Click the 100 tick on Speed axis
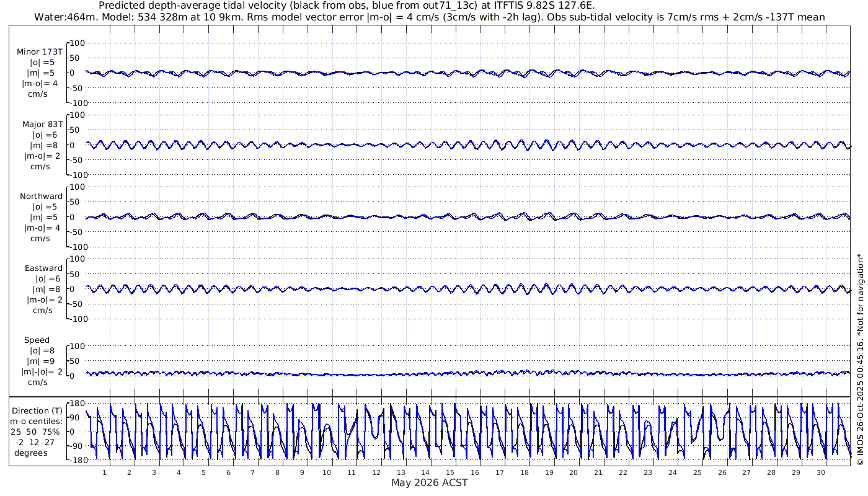868x496 pixels. point(77,346)
